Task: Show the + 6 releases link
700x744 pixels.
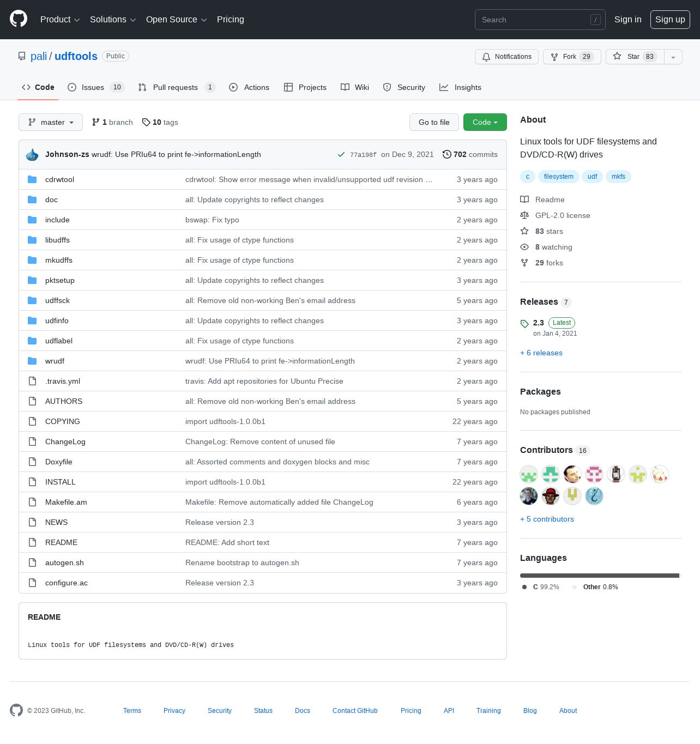Action: point(541,353)
